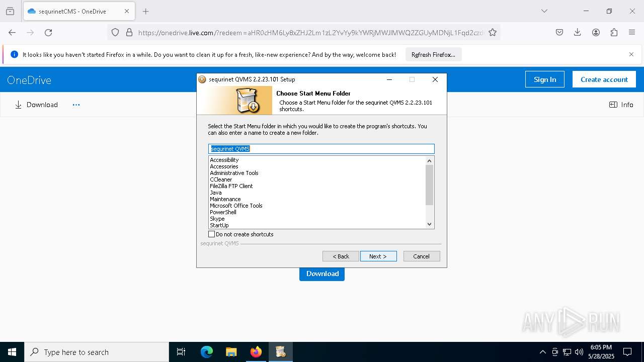Viewport: 644px width, 362px height.
Task: Edit the Start Menu folder name field
Action: point(321,149)
